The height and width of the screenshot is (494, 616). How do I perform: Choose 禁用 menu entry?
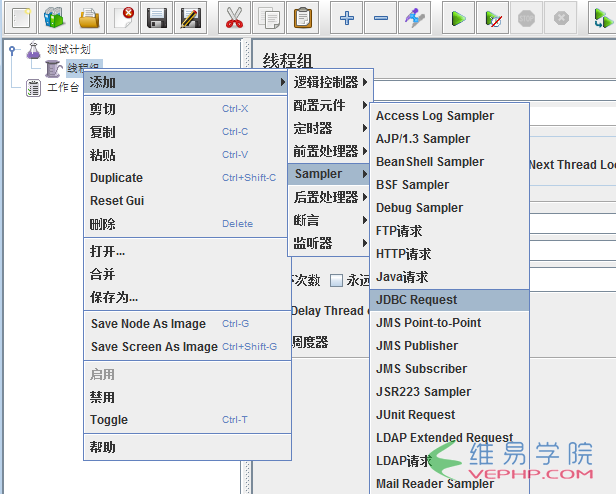[187, 397]
